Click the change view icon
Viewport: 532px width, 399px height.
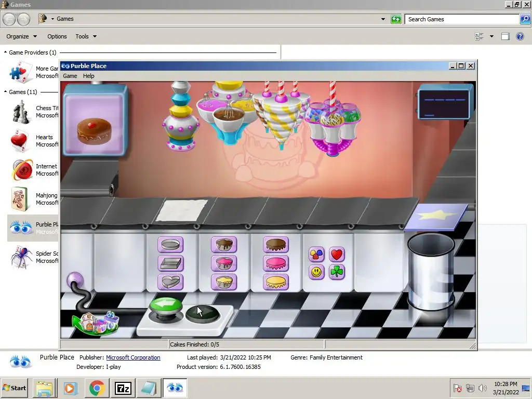tap(479, 36)
